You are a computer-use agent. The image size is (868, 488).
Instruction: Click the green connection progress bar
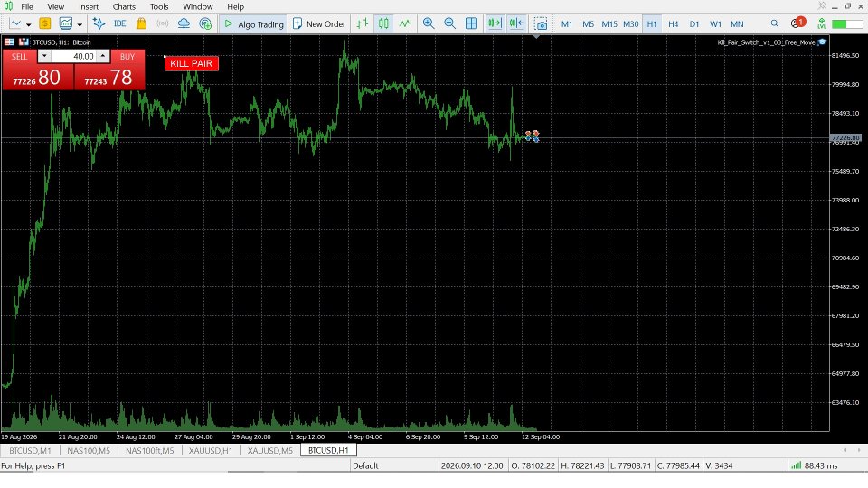847,24
